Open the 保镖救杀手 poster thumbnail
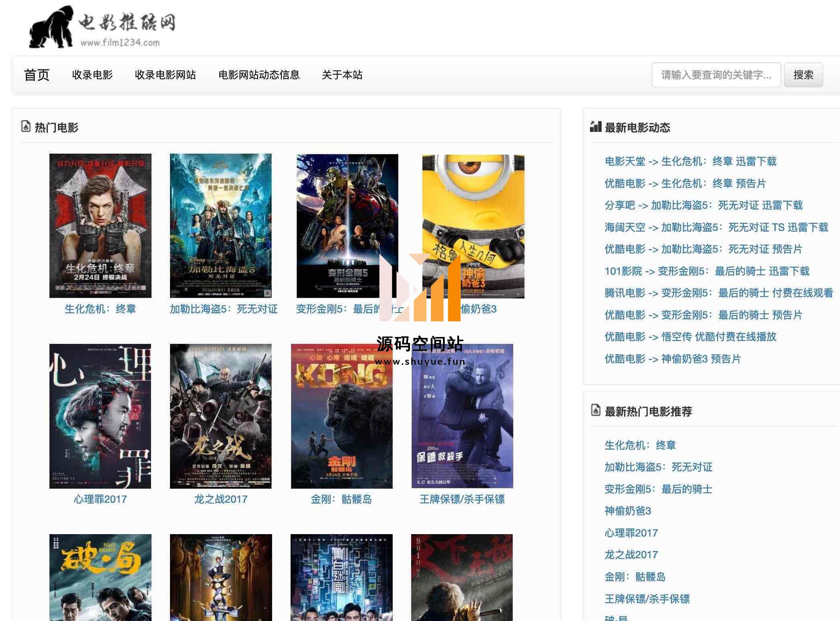Screen dimensions: 840x621 tap(462, 416)
